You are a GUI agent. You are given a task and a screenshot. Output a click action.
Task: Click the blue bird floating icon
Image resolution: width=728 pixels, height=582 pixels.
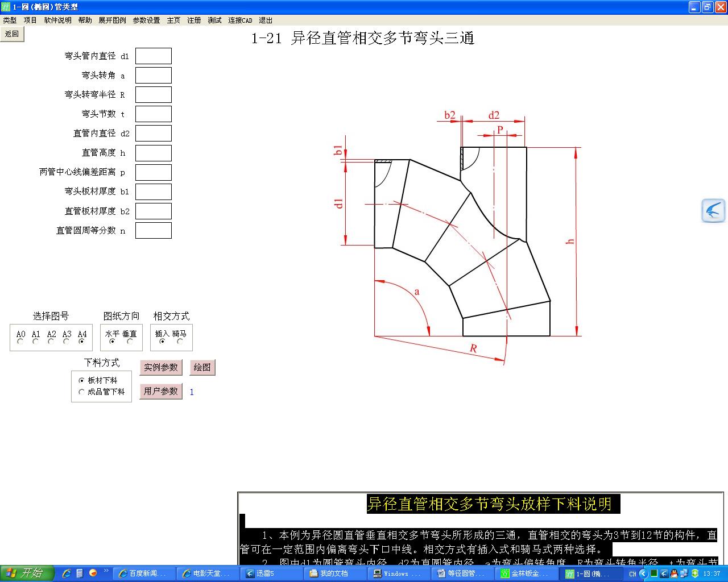pyautogui.click(x=713, y=211)
